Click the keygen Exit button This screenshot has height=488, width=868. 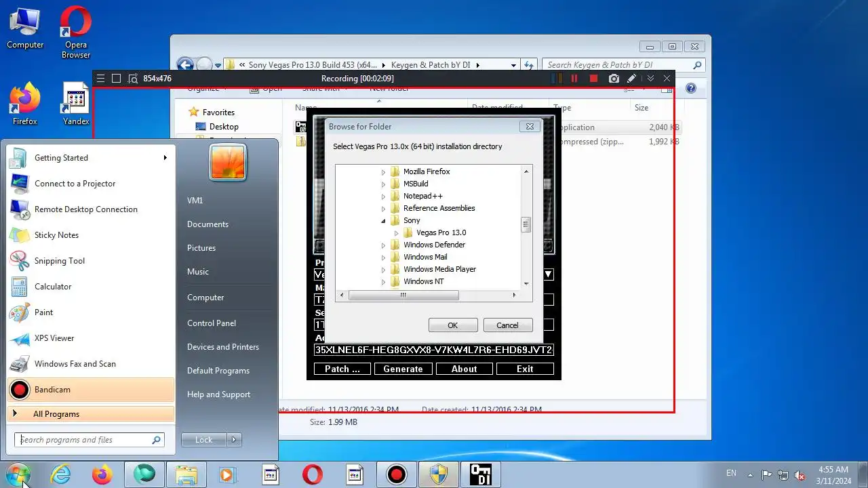[x=525, y=369]
